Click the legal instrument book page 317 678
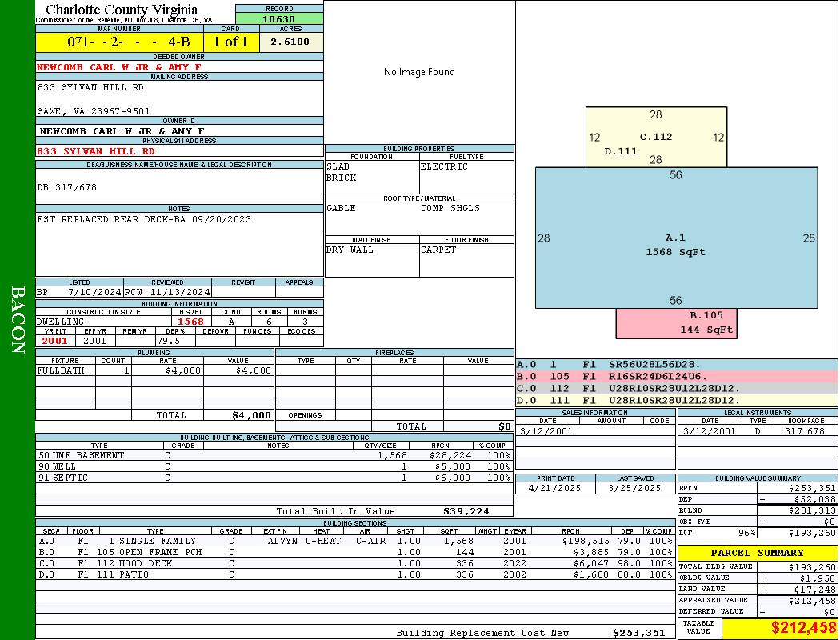 804,431
